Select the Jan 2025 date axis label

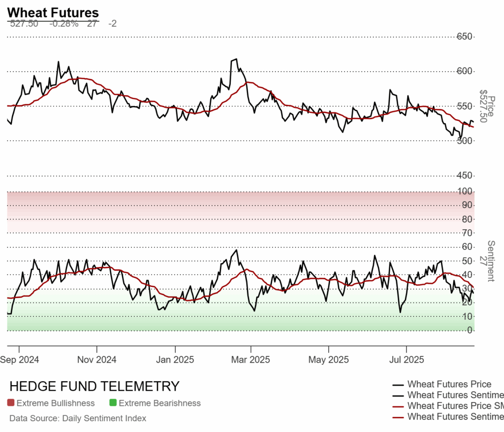click(x=175, y=360)
